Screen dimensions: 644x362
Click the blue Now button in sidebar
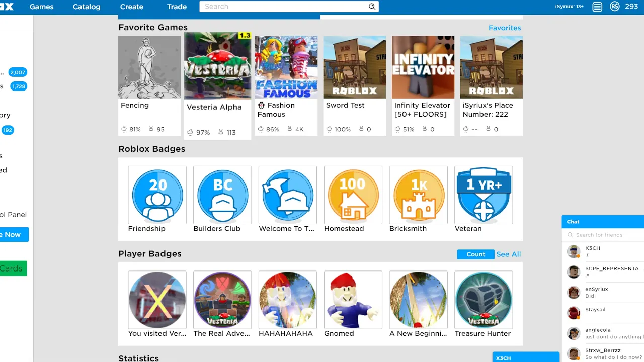click(14, 235)
